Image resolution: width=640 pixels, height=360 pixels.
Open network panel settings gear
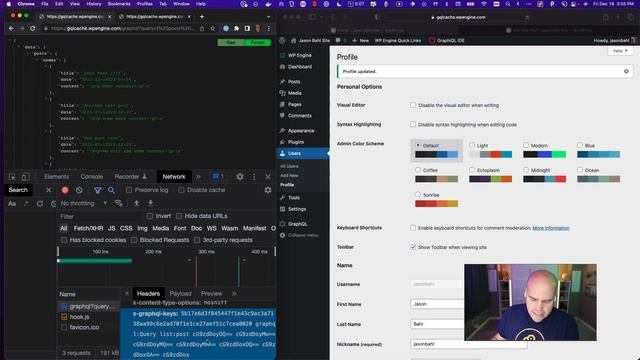pos(268,190)
